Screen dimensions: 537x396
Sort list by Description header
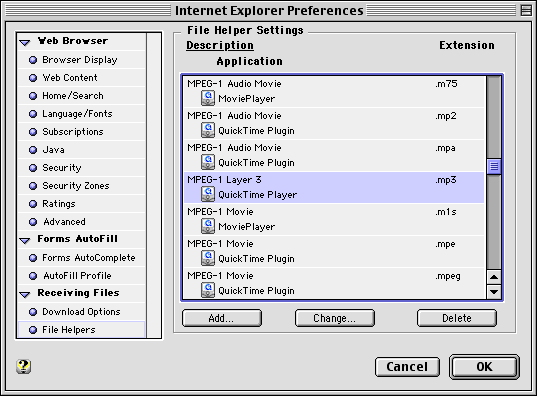[x=220, y=46]
